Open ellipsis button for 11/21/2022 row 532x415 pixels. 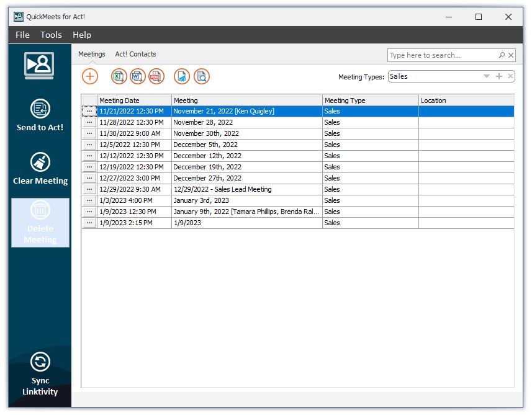[89, 111]
